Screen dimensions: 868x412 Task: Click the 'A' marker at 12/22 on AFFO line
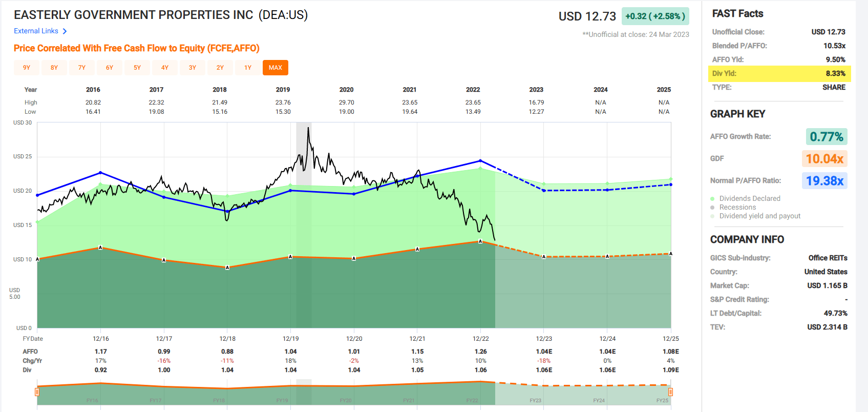pos(480,241)
